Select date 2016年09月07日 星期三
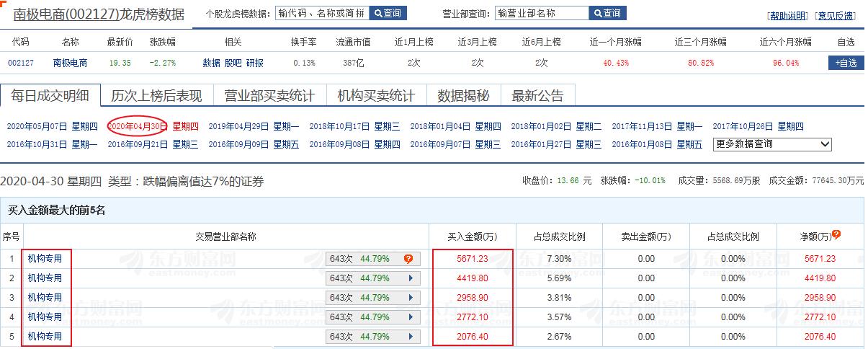The width and height of the screenshot is (868, 349). pyautogui.click(x=455, y=144)
